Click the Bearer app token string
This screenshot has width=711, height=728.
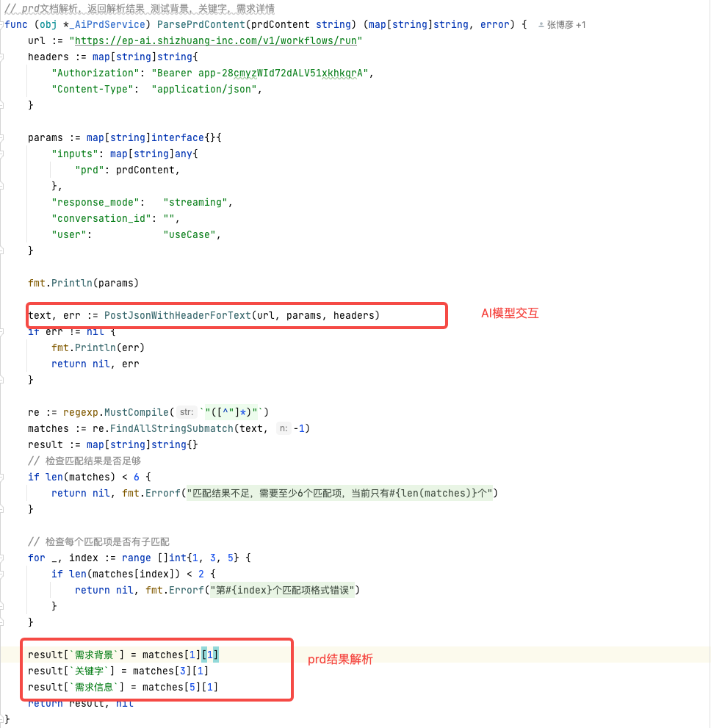(260, 73)
